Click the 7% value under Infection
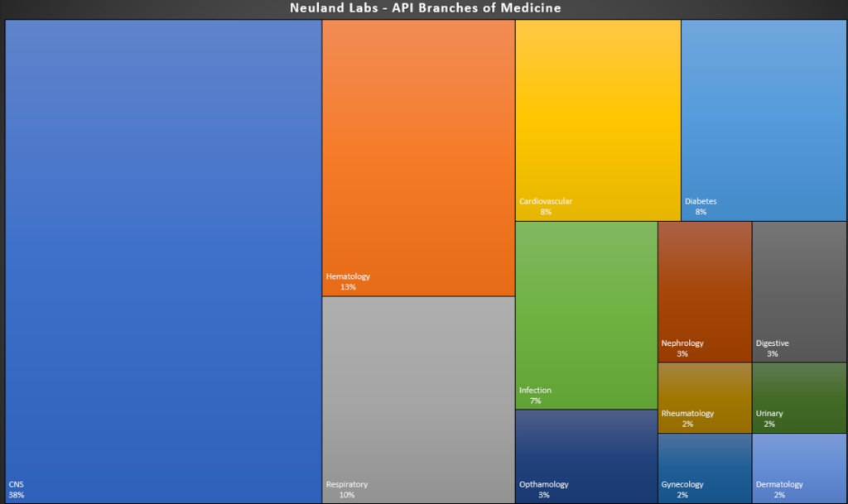This screenshot has width=848, height=504. coord(535,401)
